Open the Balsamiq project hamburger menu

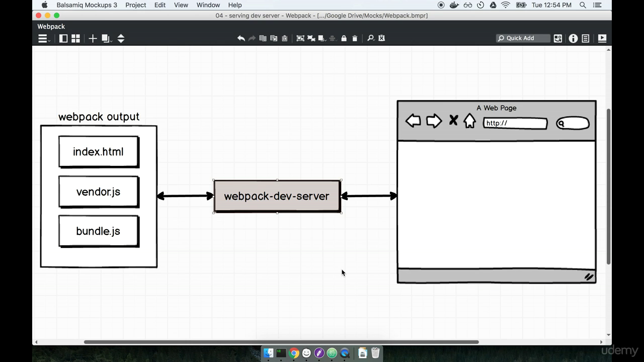pyautogui.click(x=43, y=39)
